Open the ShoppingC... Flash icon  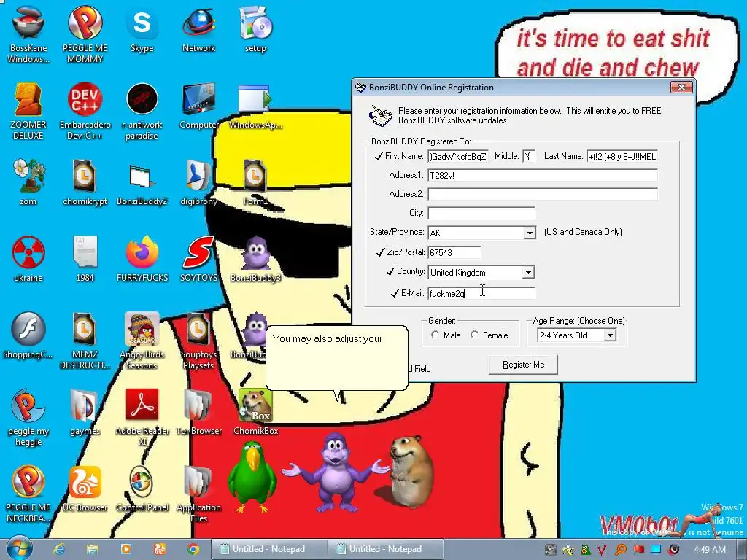click(28, 335)
